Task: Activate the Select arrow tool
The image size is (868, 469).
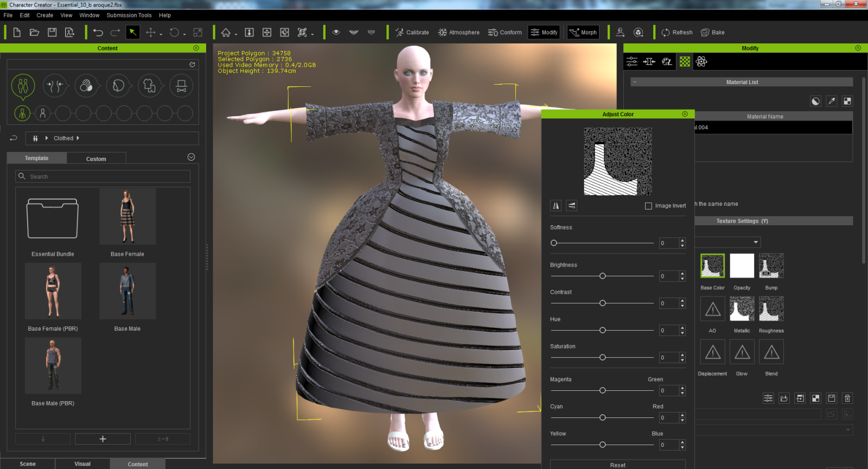Action: click(132, 33)
